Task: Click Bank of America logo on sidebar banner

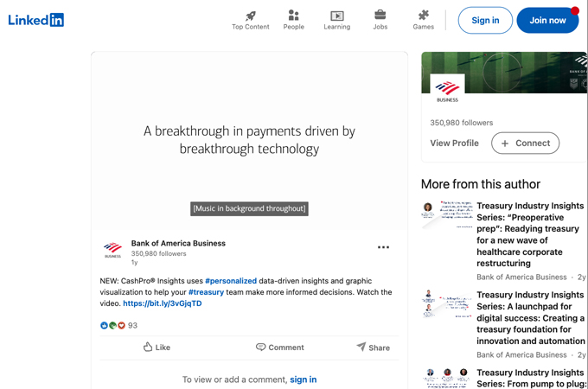Action: (447, 89)
